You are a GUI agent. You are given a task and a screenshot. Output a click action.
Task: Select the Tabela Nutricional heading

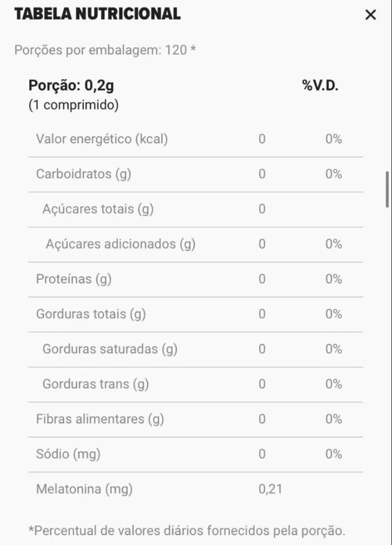point(98,14)
